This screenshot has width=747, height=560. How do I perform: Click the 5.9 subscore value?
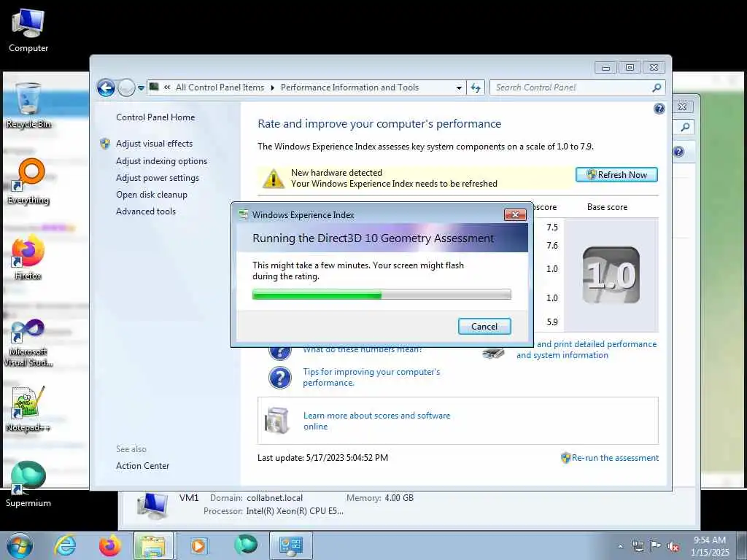551,322
